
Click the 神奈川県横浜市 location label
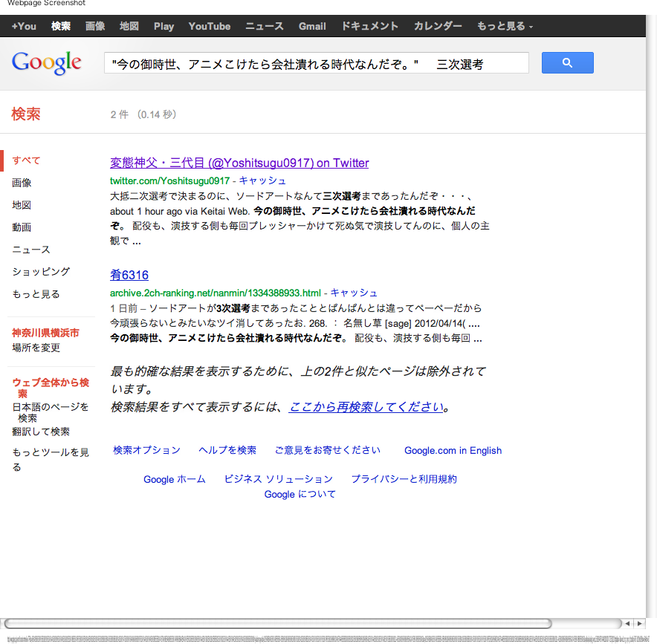pos(45,333)
